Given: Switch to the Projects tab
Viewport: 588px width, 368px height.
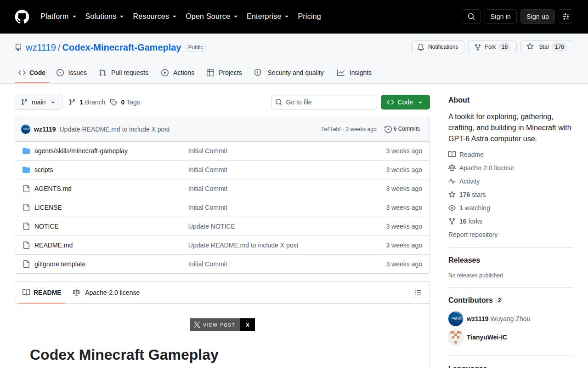Looking at the screenshot, I should [x=224, y=73].
